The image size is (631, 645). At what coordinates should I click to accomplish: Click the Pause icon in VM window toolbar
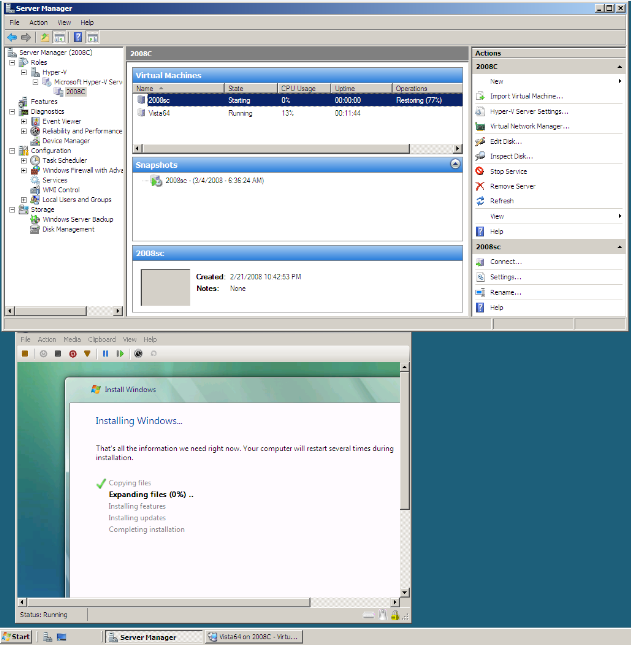pos(105,353)
